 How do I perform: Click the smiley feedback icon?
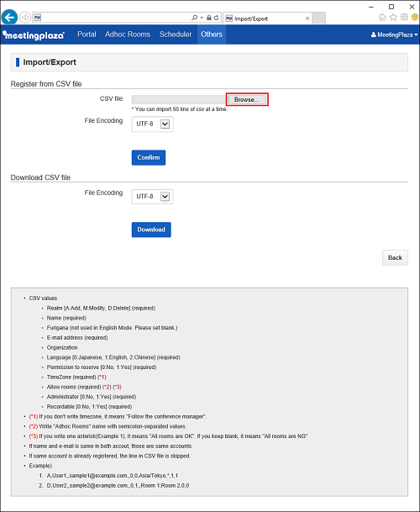pos(415,18)
